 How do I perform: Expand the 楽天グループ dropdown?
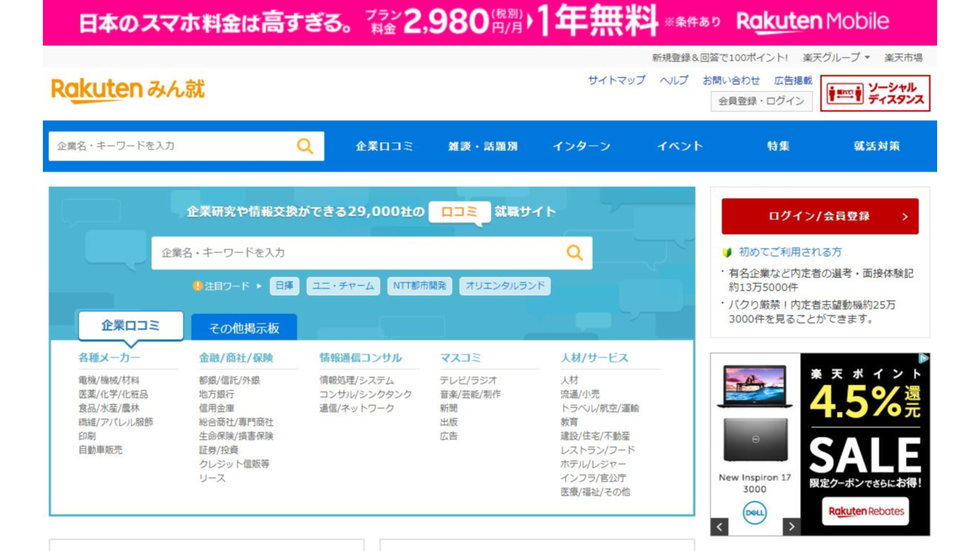836,58
